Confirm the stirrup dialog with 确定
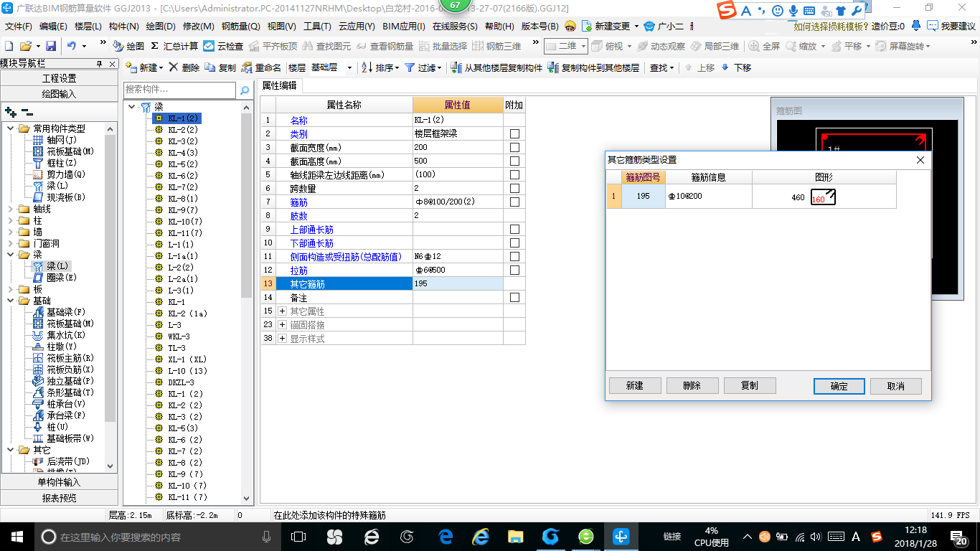The height and width of the screenshot is (551, 980). click(839, 386)
